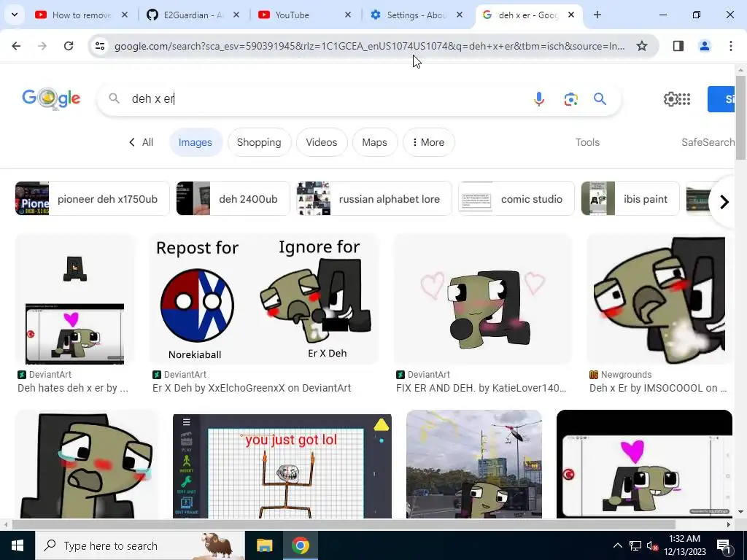Click the URL address bar
The width and height of the screenshot is (747, 560).
click(369, 46)
